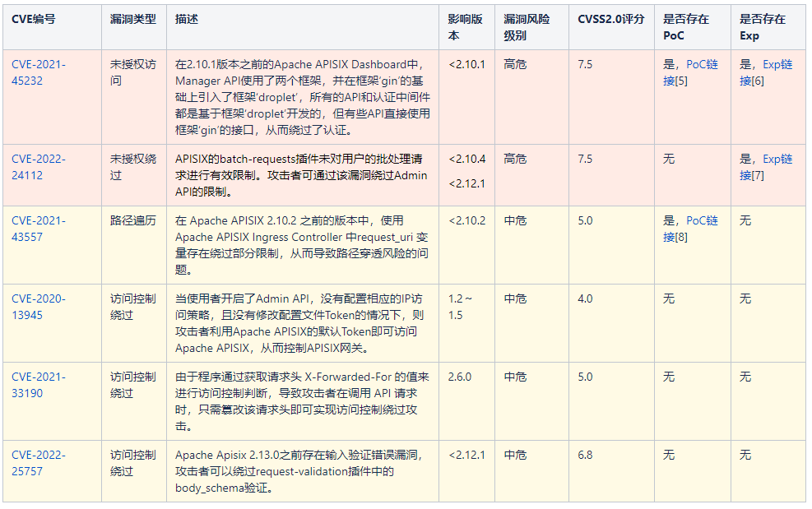This screenshot has height=509, width=812.
Task: Click 中危 in the CVE-2021-33190 row
Action: point(515,377)
